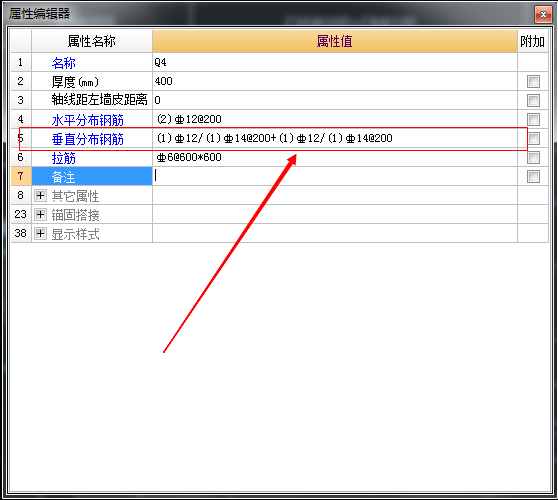Click row number 23

(x=21, y=214)
